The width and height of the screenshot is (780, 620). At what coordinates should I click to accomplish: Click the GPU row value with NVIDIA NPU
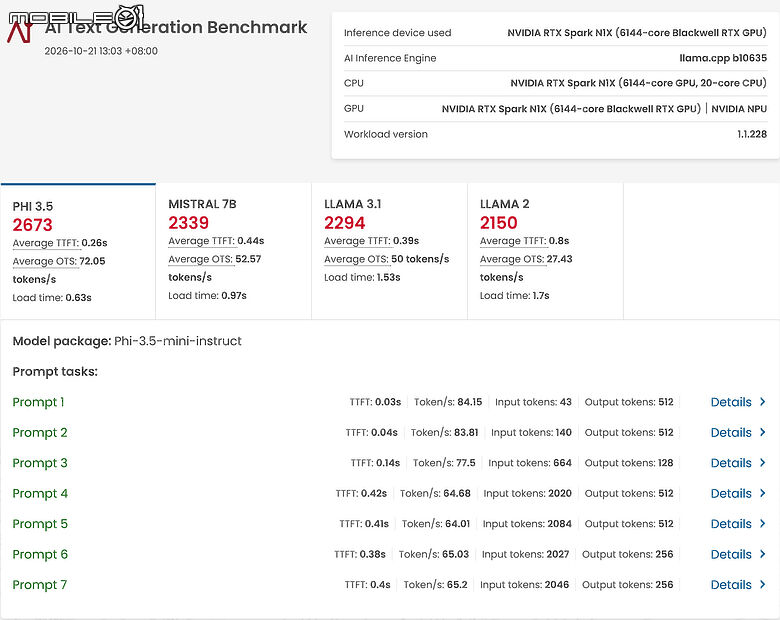604,108
